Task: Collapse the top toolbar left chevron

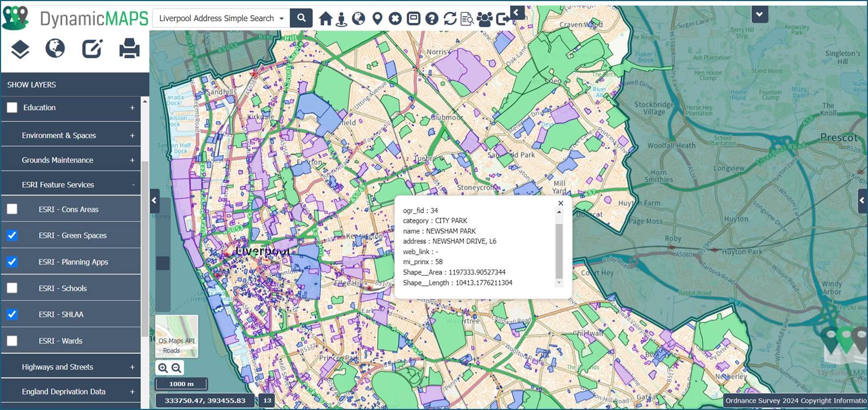Action: 517,12
